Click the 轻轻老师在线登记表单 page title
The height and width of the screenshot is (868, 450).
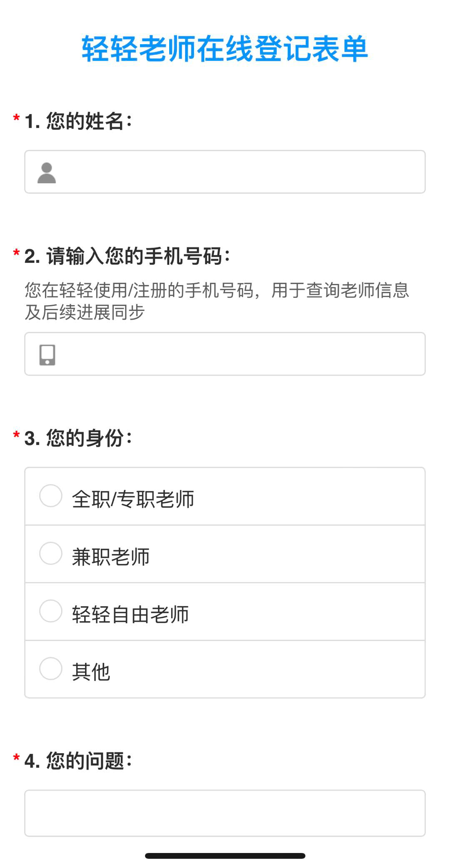(225, 49)
